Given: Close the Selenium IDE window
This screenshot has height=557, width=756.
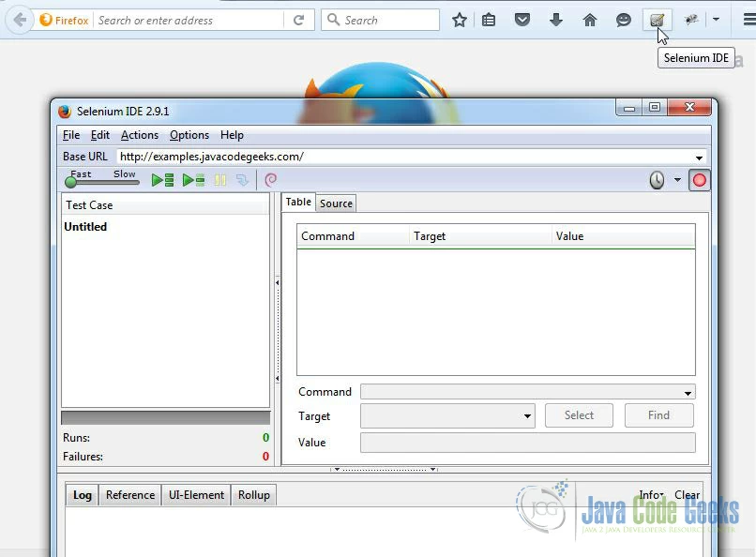Looking at the screenshot, I should coord(689,108).
